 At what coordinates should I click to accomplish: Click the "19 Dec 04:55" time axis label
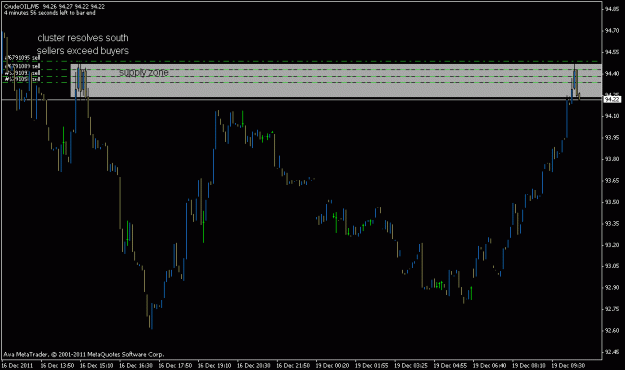click(x=450, y=365)
